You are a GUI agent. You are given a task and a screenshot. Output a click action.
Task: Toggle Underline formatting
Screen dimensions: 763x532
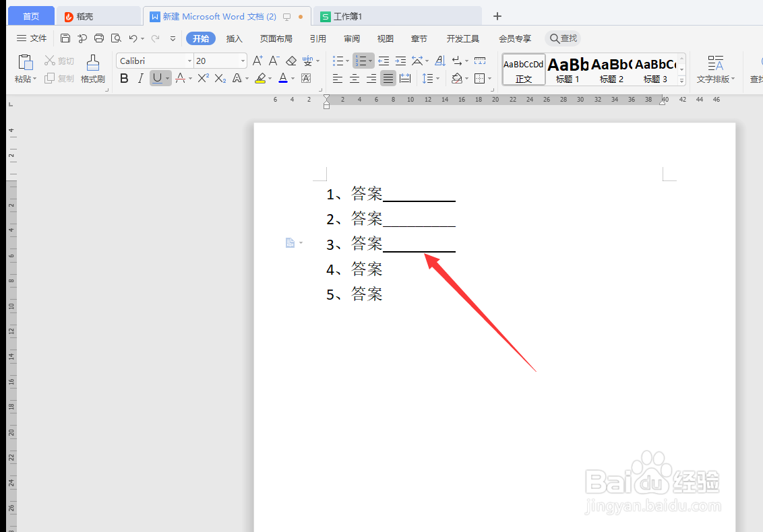(157, 78)
